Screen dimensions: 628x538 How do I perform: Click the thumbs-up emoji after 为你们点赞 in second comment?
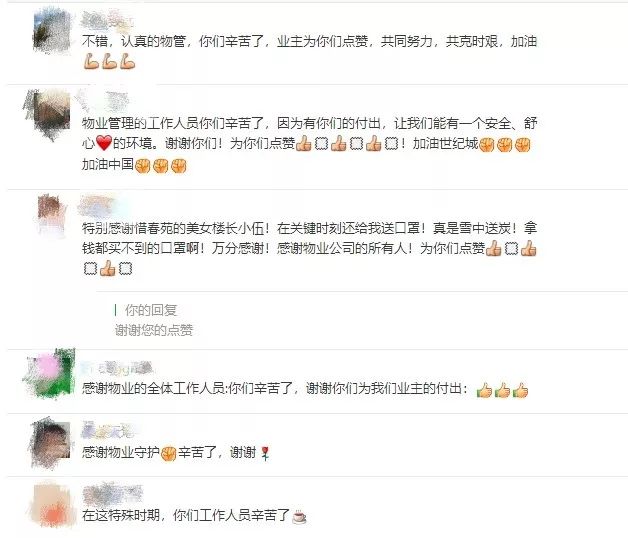(304, 143)
